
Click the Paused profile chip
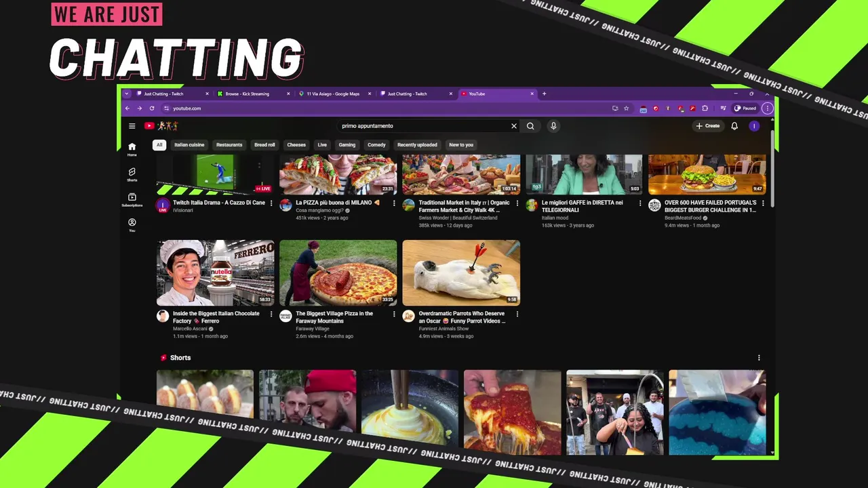click(745, 108)
